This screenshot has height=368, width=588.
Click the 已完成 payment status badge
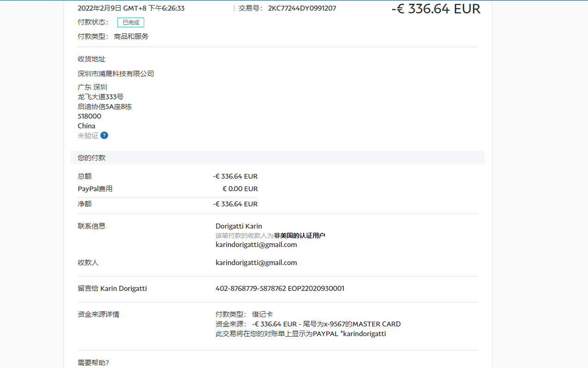(x=131, y=22)
